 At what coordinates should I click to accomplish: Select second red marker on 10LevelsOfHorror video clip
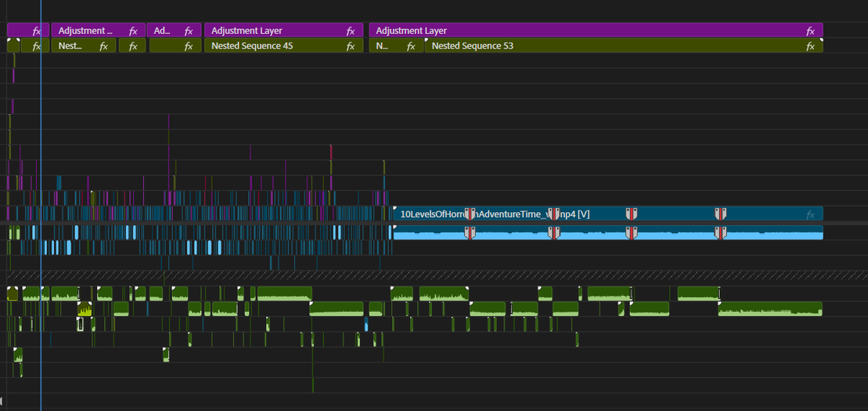pos(555,213)
